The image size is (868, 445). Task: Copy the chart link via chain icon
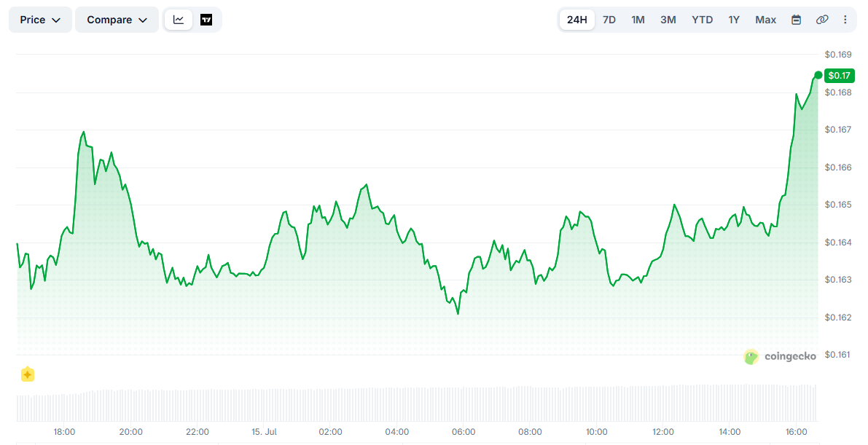pyautogui.click(x=822, y=20)
